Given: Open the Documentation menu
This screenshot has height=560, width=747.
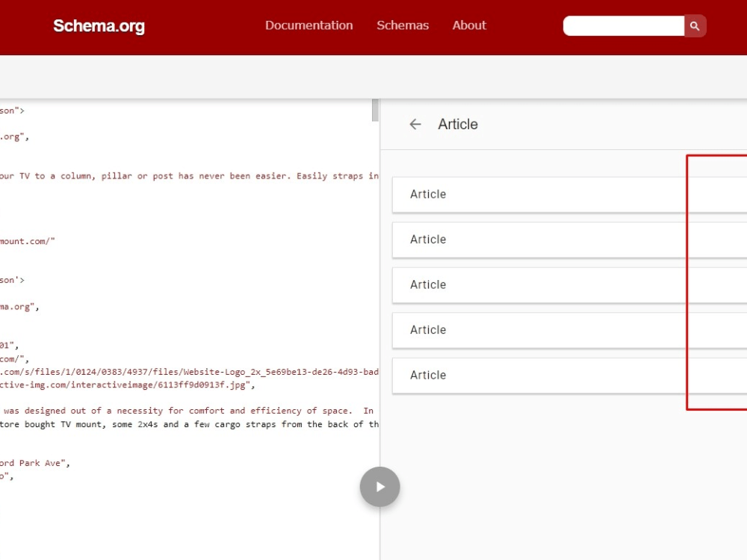Looking at the screenshot, I should coord(309,25).
